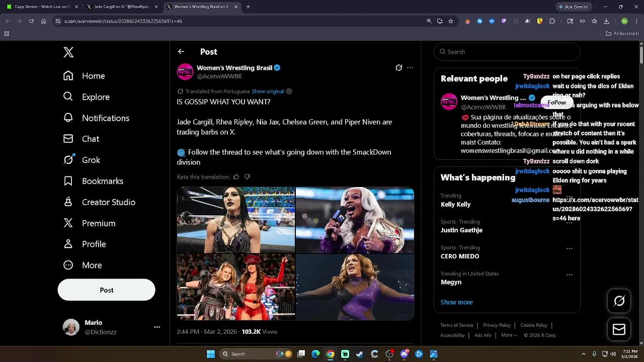Open the Jade Cargill microphone photo
644x362 pixels.
(355, 220)
